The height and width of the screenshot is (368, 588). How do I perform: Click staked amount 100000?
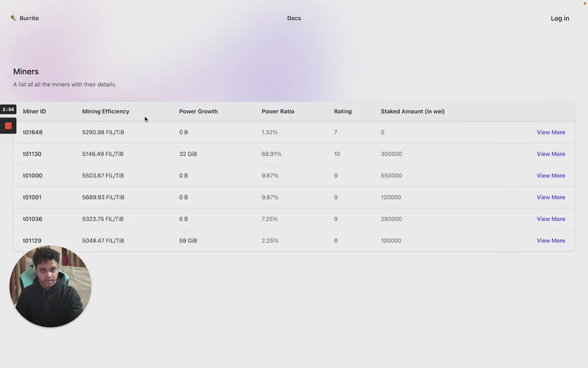tap(391, 241)
